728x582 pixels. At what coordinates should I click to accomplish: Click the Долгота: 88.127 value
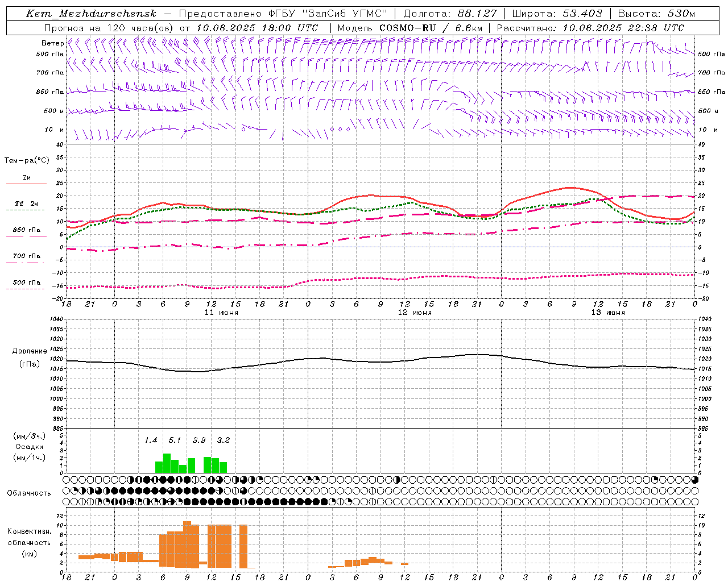(x=450, y=14)
